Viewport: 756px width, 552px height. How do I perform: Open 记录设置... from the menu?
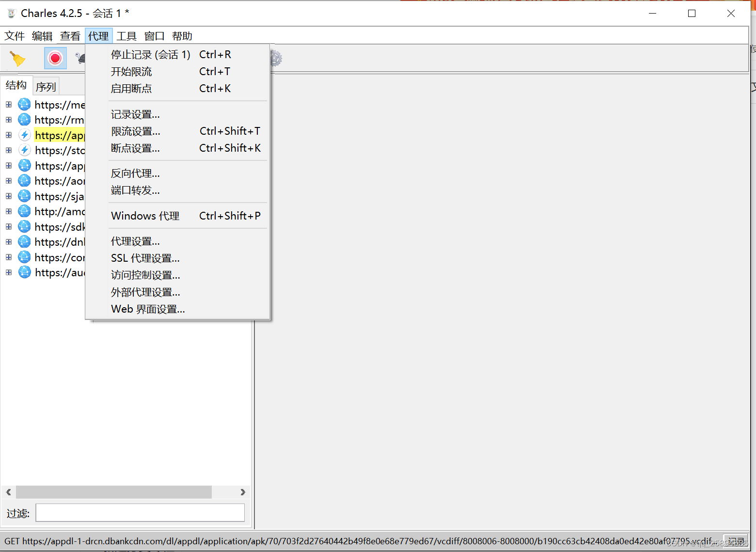tap(177, 114)
